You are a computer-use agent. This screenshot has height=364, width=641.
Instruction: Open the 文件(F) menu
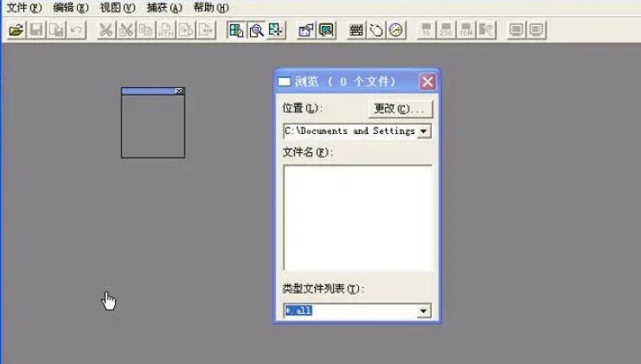tap(24, 8)
